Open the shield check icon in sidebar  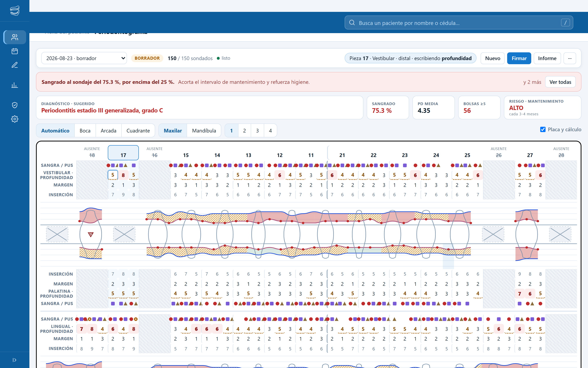(x=15, y=105)
